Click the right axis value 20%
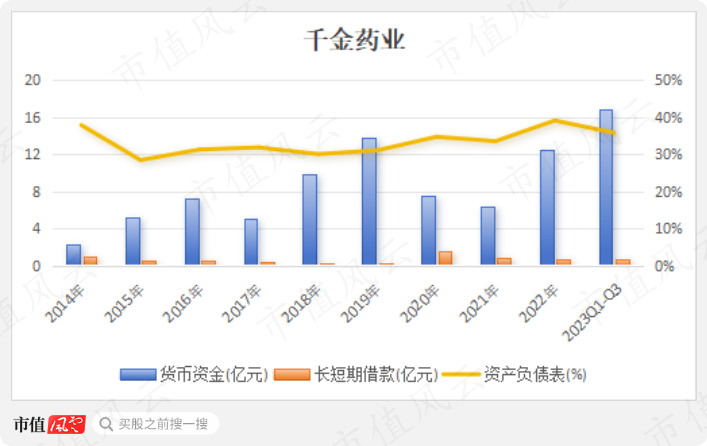707x446 pixels. click(x=668, y=192)
